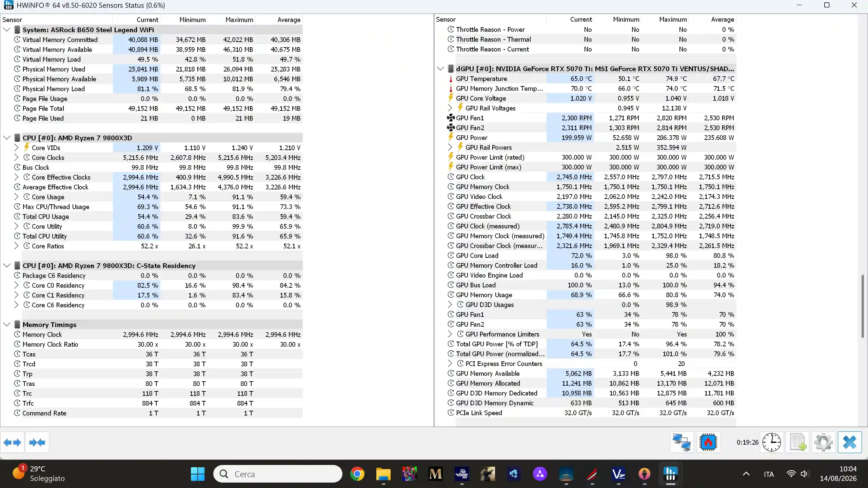Click the ITA language indicator
The image size is (868, 488).
769,474
